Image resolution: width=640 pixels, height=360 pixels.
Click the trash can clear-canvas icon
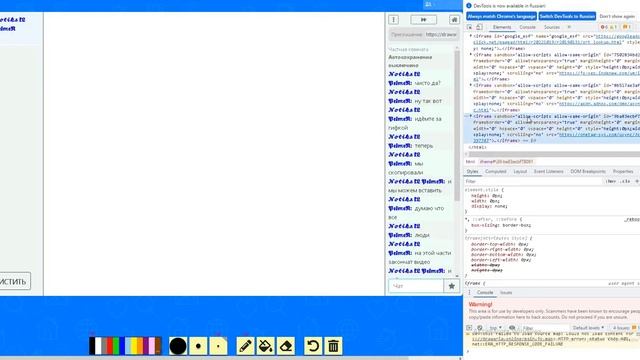pyautogui.click(x=333, y=346)
